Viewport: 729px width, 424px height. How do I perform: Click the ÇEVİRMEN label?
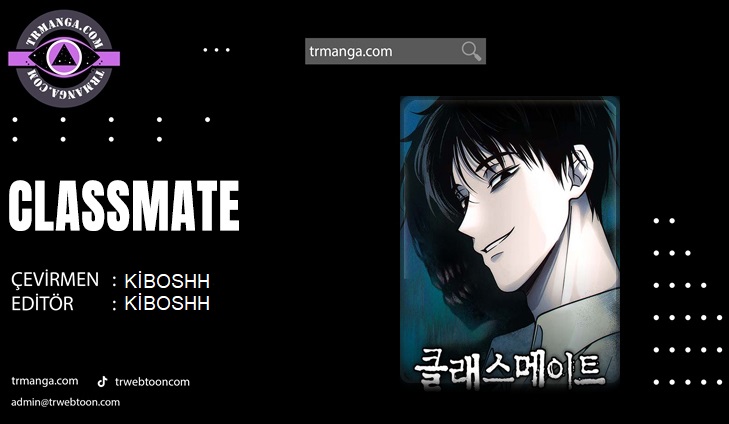click(55, 280)
